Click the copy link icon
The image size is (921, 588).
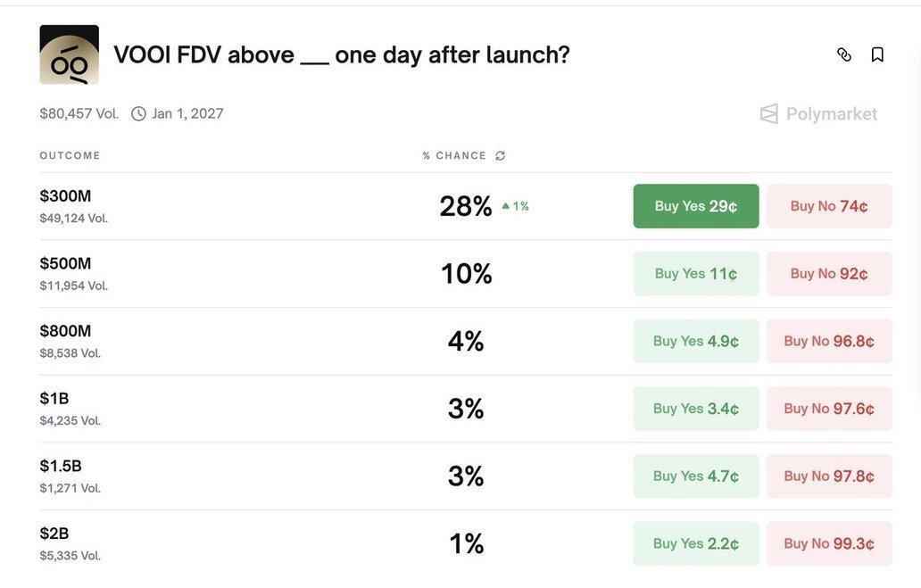tap(844, 55)
